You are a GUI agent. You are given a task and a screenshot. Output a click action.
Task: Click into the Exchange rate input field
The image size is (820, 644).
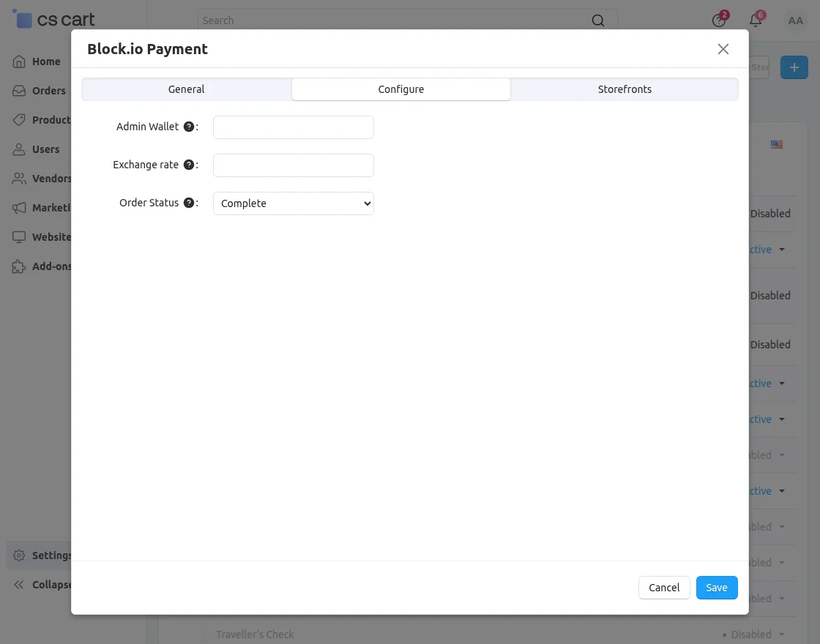click(294, 165)
